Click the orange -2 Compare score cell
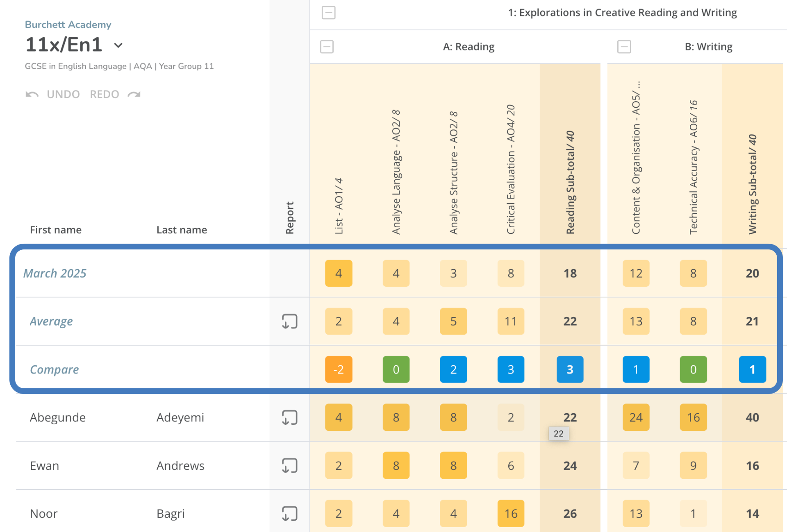 339,369
